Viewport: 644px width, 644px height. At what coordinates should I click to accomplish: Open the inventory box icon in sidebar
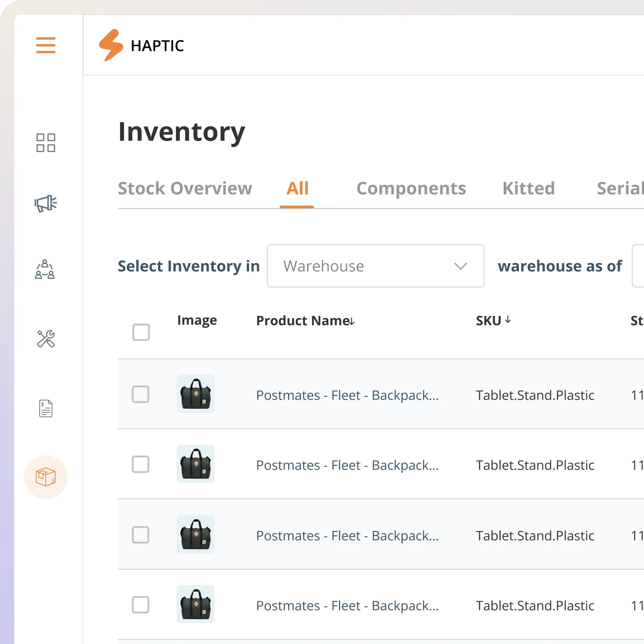(46, 477)
